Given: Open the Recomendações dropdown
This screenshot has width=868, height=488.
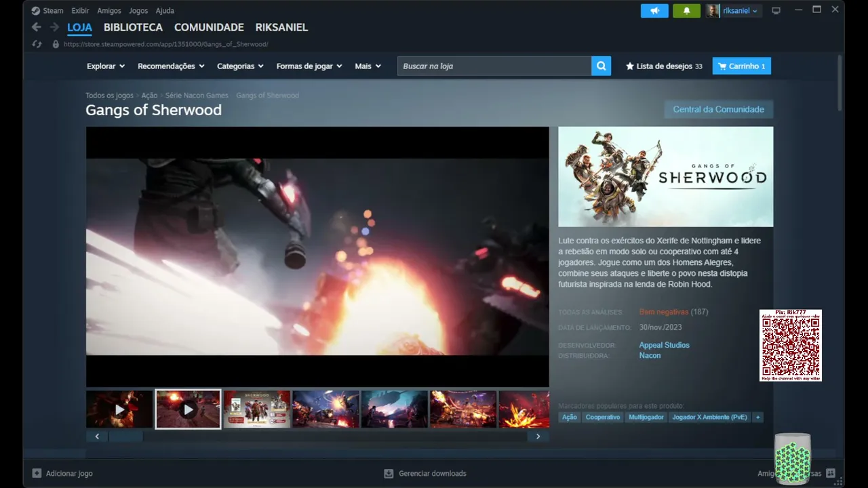Looking at the screenshot, I should pos(171,66).
